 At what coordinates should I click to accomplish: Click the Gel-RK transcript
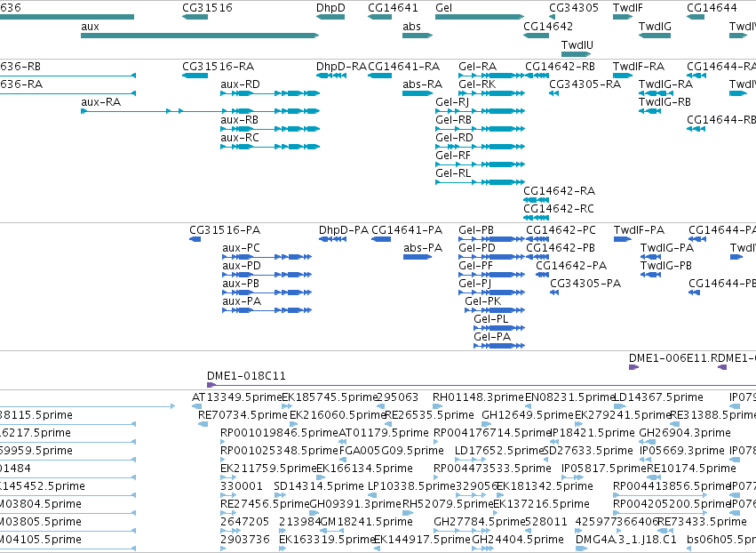point(491,93)
